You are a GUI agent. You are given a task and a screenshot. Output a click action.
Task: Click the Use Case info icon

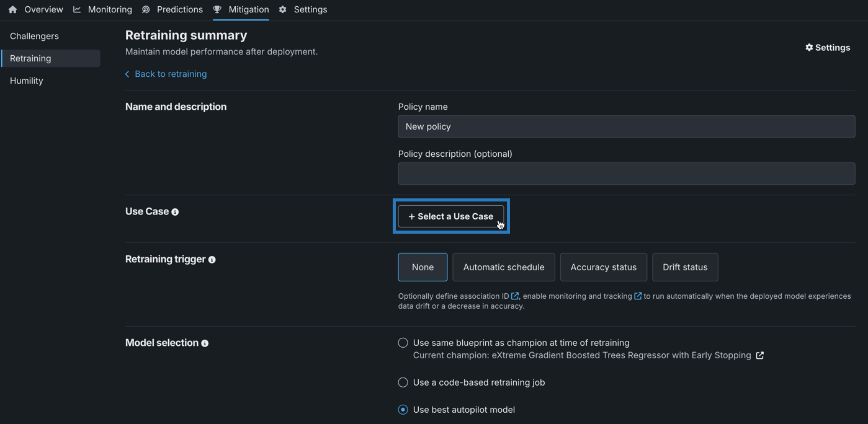pyautogui.click(x=175, y=212)
